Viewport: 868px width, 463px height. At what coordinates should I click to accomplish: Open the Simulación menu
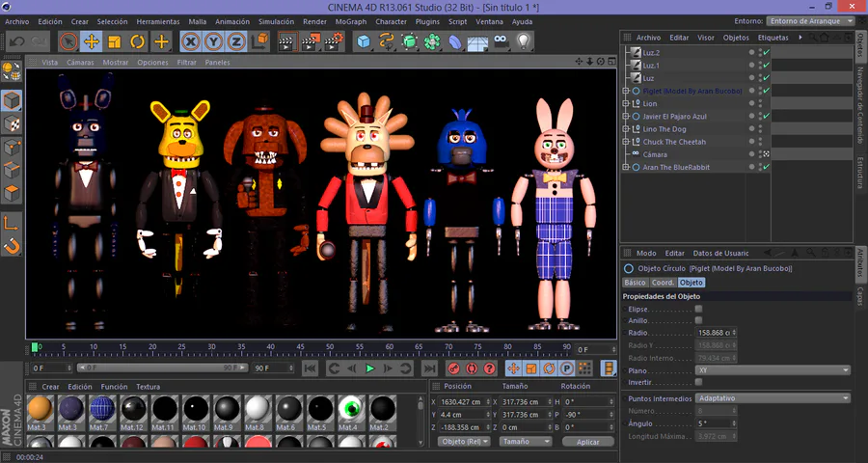[x=276, y=21]
